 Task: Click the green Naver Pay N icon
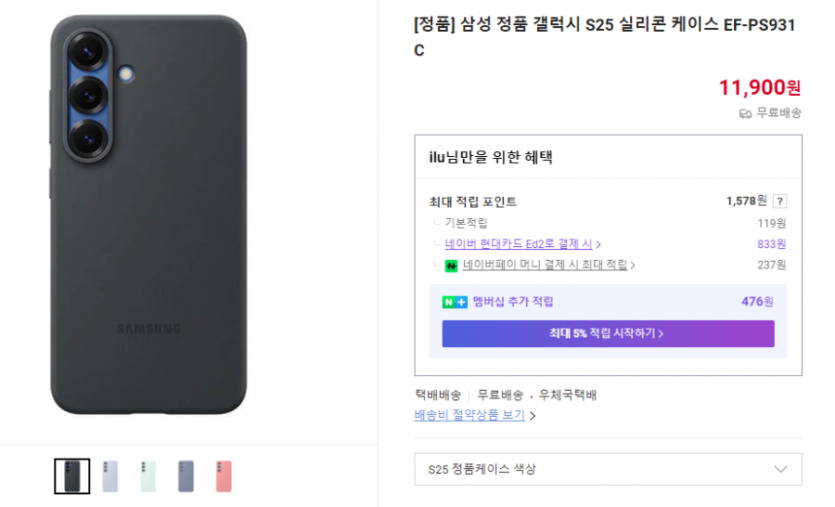452,265
